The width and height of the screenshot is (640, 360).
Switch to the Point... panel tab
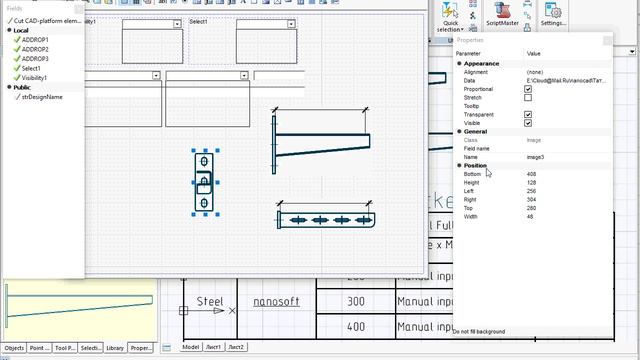[39, 348]
